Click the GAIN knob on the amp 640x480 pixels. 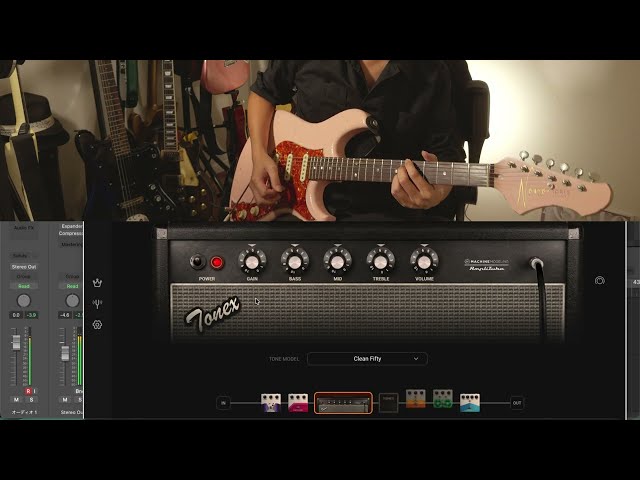pos(252,261)
